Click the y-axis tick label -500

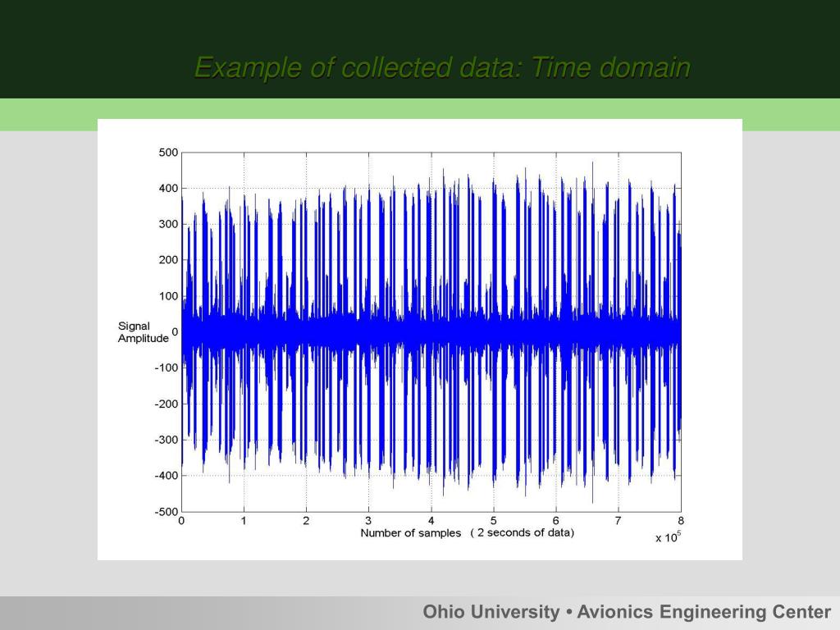(166, 512)
